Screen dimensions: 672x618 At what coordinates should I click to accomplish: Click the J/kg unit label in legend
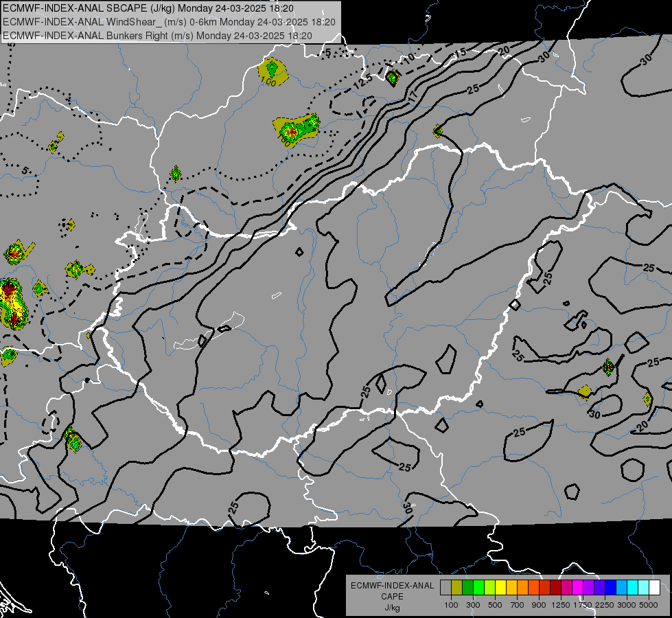(392, 608)
